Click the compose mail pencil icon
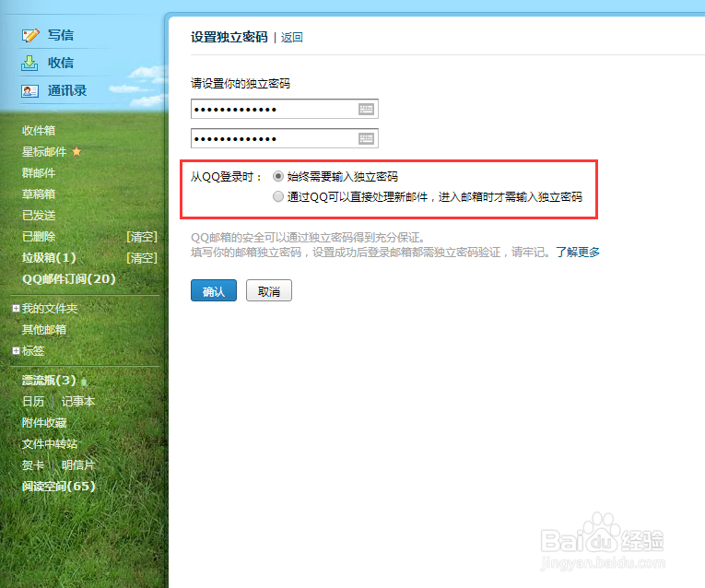 pyautogui.click(x=30, y=35)
